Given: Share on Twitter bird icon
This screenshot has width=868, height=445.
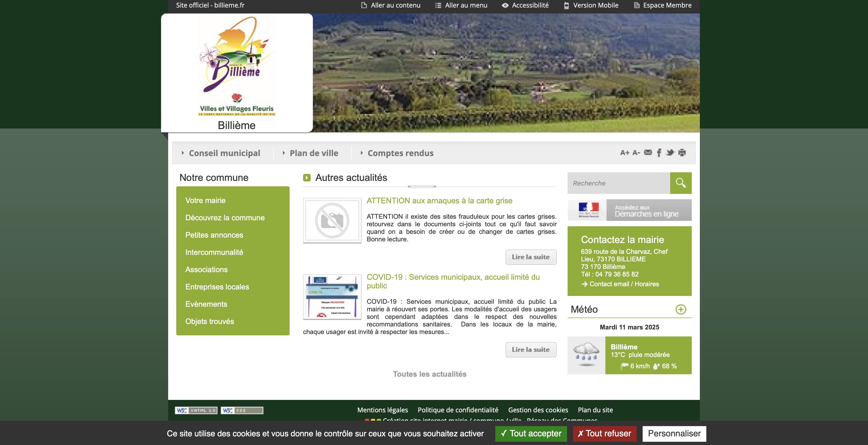Looking at the screenshot, I should [x=670, y=152].
